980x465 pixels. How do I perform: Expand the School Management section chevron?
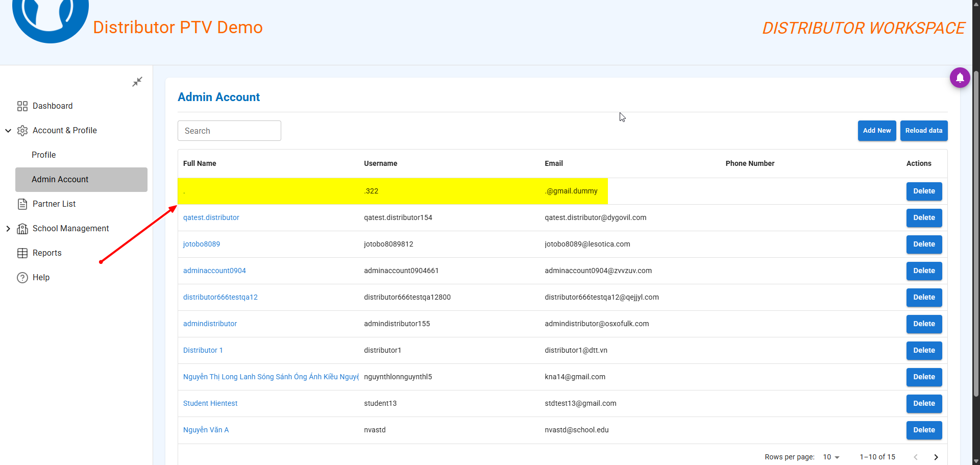8,229
